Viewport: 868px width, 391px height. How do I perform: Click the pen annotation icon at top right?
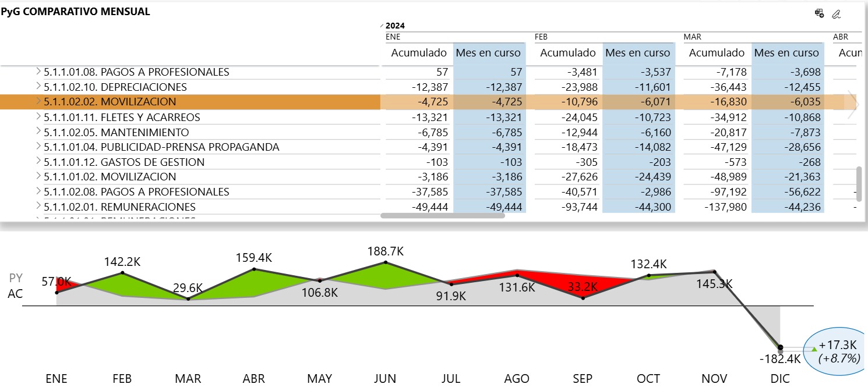coord(837,13)
